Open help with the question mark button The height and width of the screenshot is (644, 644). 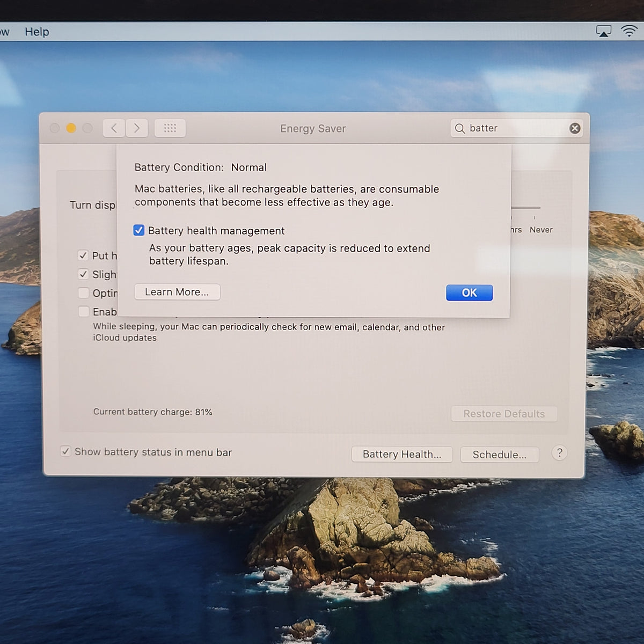pos(559,453)
